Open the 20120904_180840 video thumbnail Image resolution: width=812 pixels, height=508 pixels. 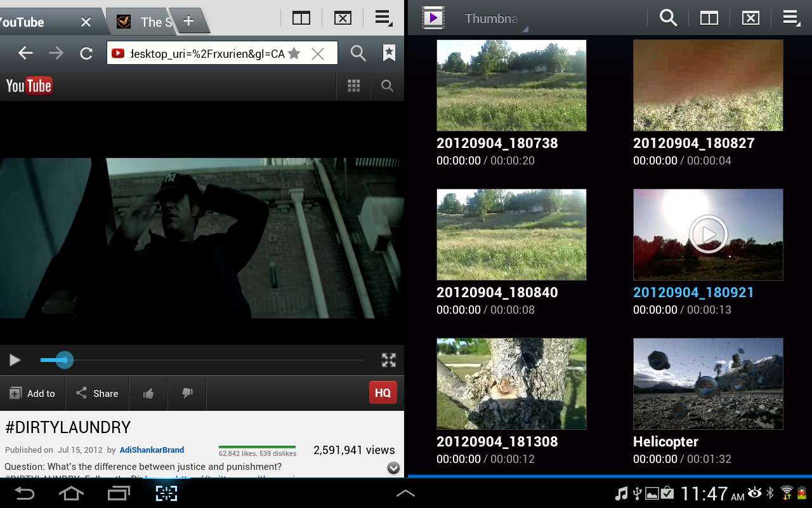click(511, 235)
